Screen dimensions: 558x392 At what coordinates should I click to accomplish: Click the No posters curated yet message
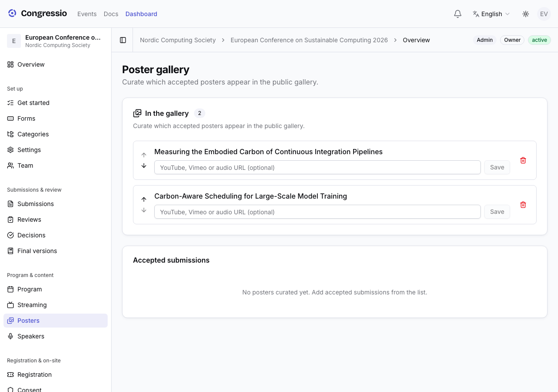point(335,292)
